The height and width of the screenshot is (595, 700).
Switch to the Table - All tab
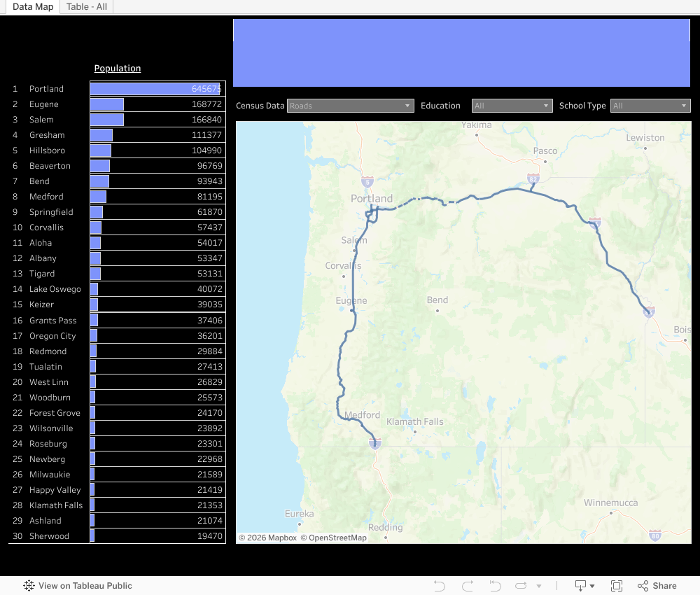[86, 6]
